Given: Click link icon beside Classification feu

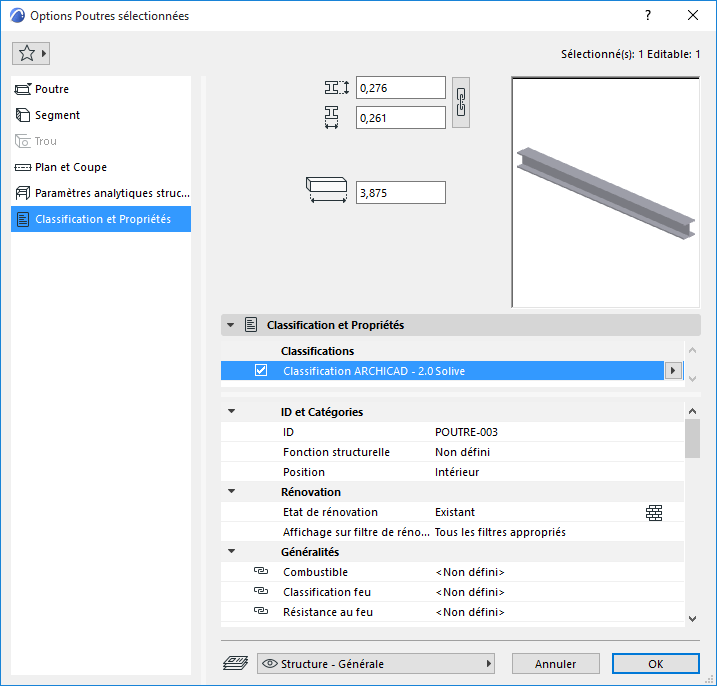Looking at the screenshot, I should point(261,591).
